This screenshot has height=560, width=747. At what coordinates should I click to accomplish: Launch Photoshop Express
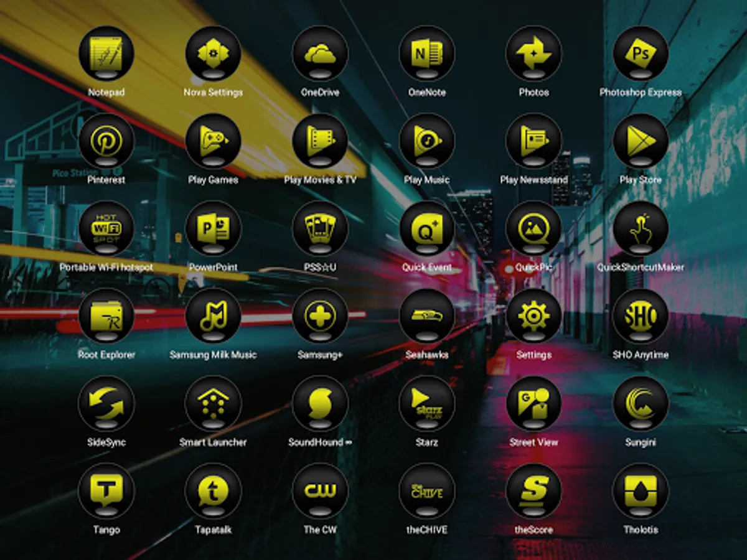click(x=641, y=54)
